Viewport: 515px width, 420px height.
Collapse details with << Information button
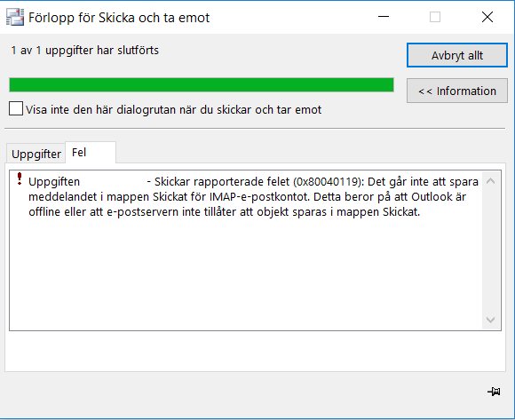click(457, 91)
